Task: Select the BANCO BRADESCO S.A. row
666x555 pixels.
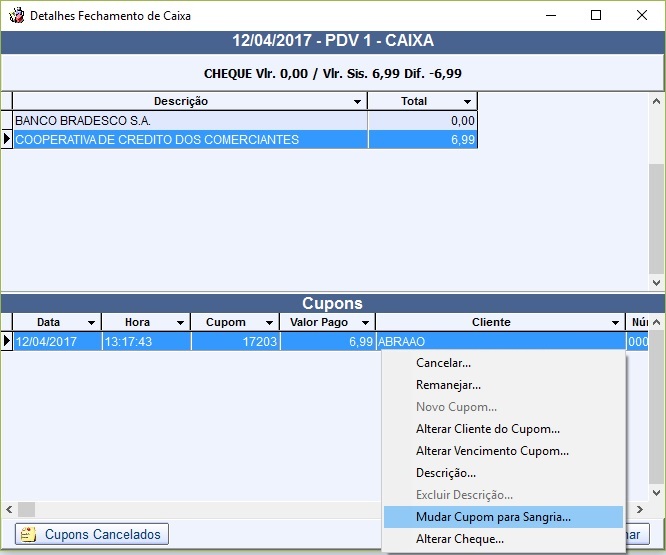Action: [x=190, y=121]
